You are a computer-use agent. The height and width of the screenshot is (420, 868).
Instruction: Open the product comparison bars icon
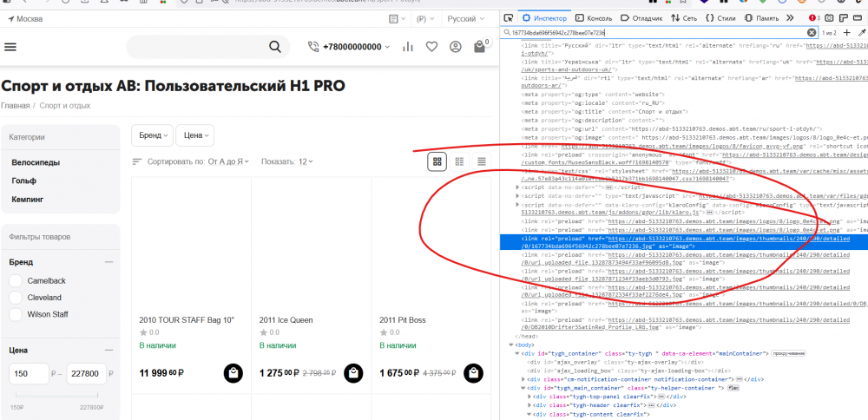tap(408, 47)
